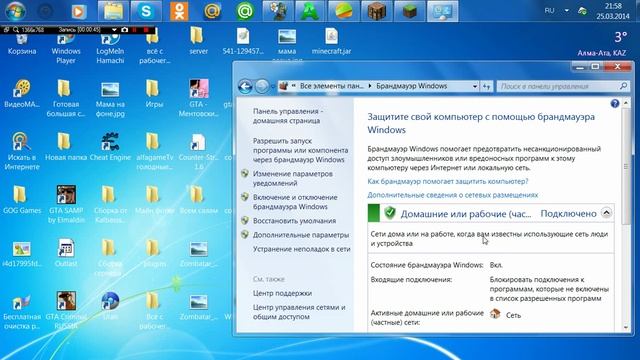This screenshot has width=640, height=360.
Task: Open Skype from the taskbar
Action: 146,11
